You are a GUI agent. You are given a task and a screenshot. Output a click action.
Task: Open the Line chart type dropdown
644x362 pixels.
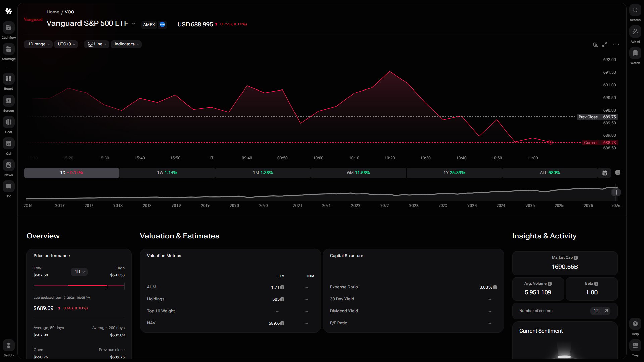[x=97, y=44]
